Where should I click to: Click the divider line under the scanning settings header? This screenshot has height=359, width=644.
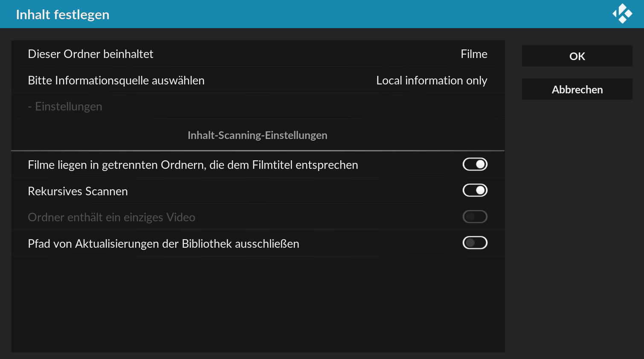(x=258, y=151)
